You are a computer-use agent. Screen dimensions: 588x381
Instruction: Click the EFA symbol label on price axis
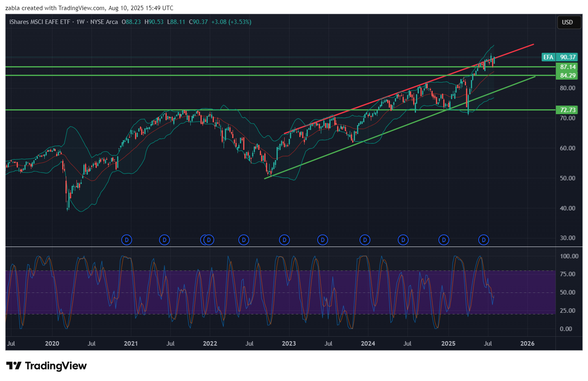(548, 57)
